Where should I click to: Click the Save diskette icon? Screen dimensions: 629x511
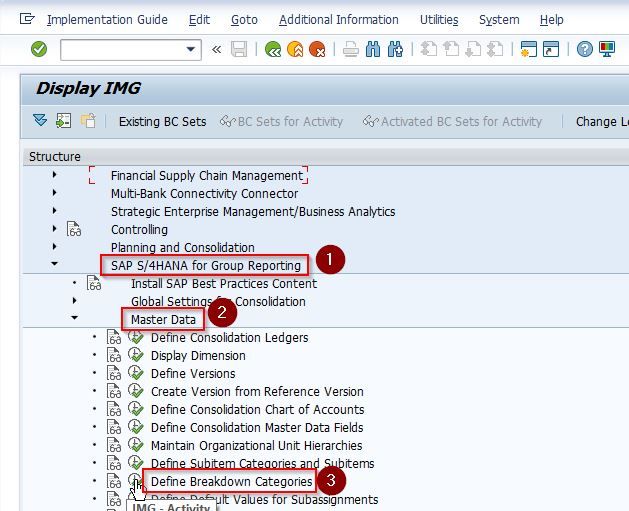pyautogui.click(x=239, y=49)
